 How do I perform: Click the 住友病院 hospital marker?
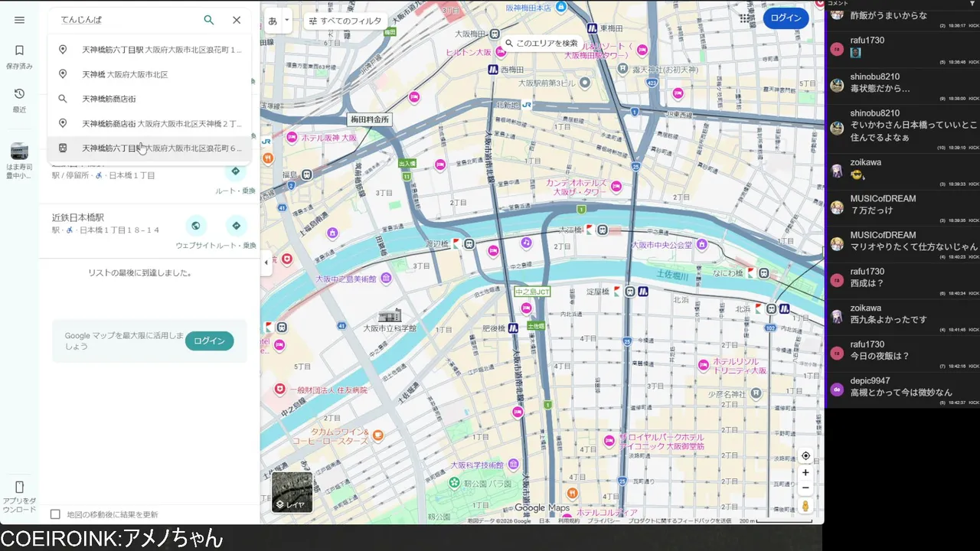pyautogui.click(x=280, y=390)
